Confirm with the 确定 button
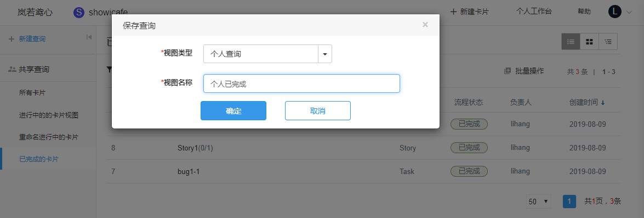The image size is (644, 218). point(233,110)
